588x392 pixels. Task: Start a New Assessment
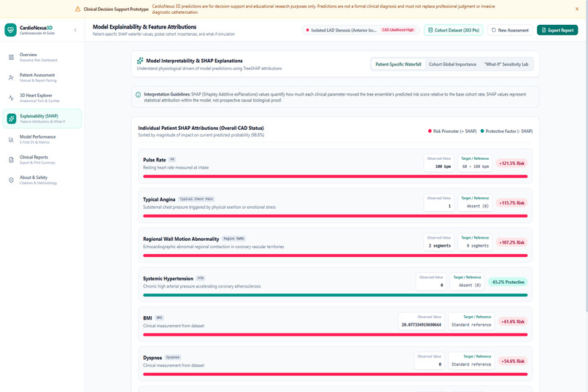(510, 30)
